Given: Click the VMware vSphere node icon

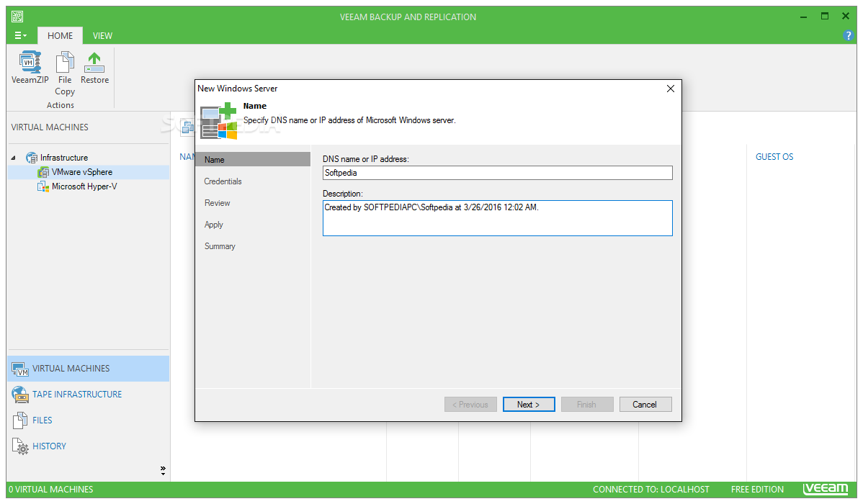Looking at the screenshot, I should (x=43, y=172).
